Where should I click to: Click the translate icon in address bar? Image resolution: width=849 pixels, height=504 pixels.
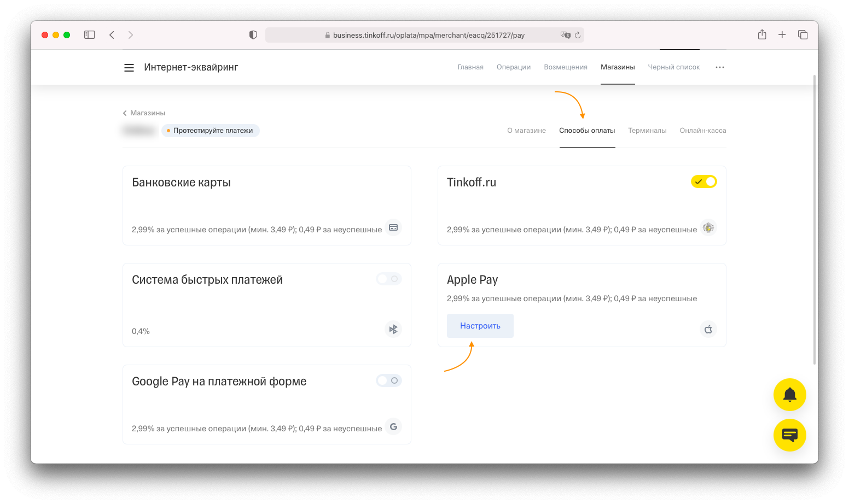[566, 35]
